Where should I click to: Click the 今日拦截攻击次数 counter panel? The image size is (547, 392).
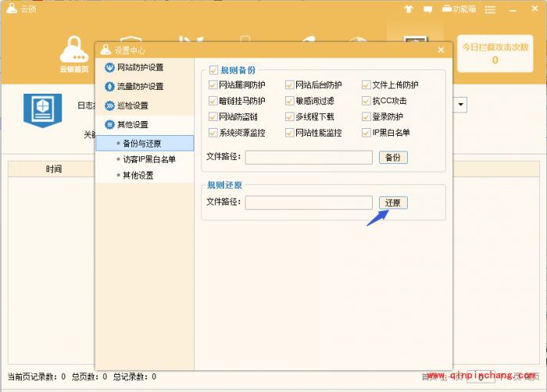pyautogui.click(x=495, y=53)
